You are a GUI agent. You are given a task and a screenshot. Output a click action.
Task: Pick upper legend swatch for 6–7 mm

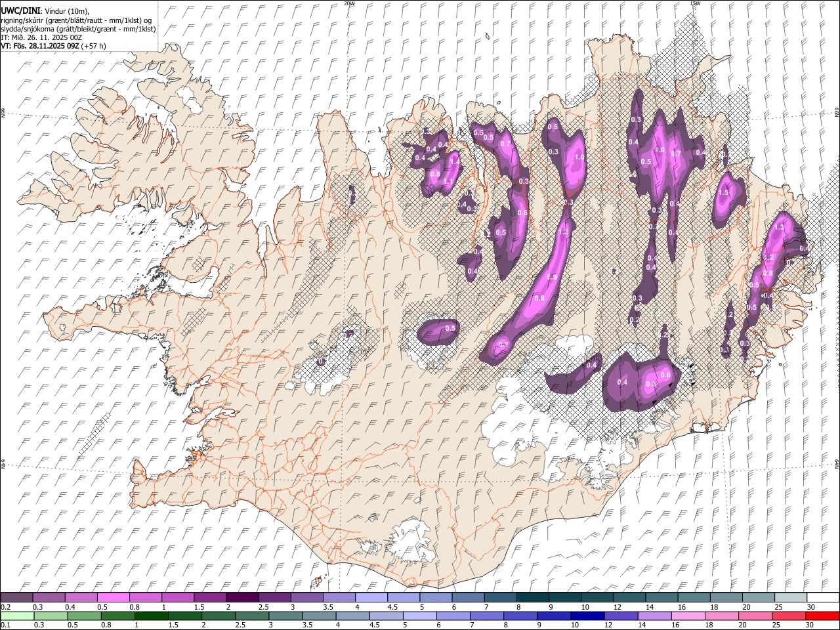click(x=468, y=598)
